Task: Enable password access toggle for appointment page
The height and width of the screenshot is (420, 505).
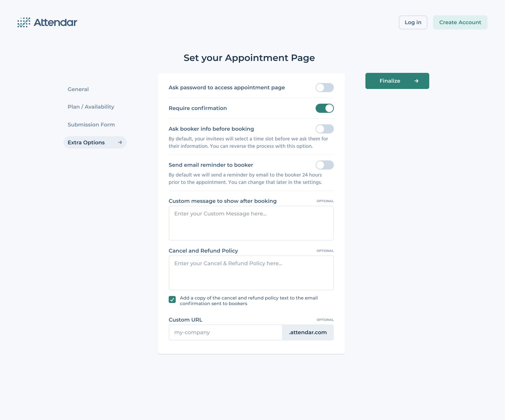Action: [324, 88]
